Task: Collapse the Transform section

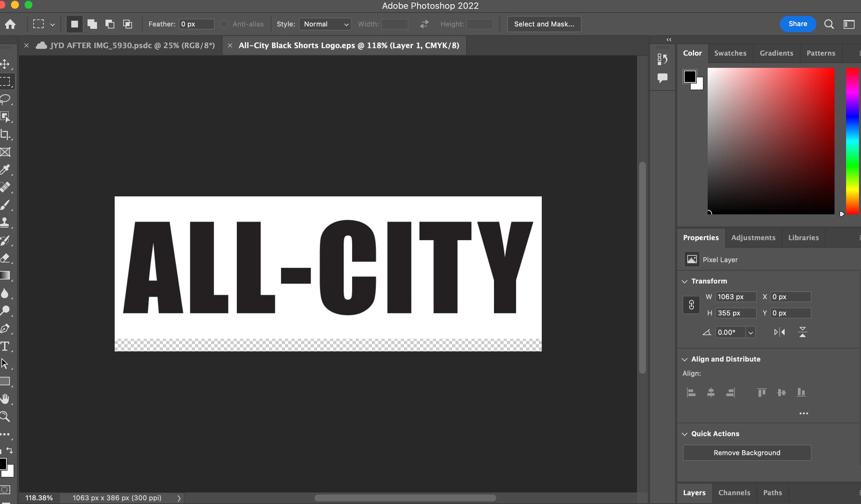Action: (685, 281)
